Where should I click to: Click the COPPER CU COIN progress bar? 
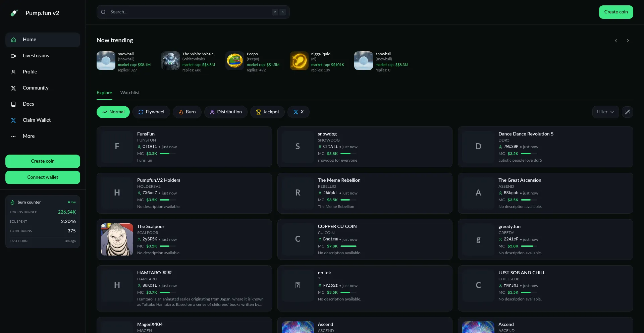coord(348,246)
